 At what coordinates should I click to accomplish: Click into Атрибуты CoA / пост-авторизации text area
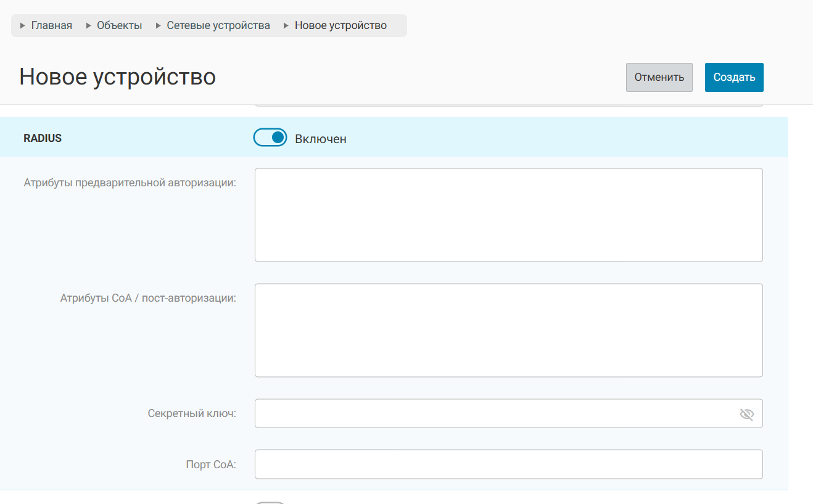[x=508, y=330]
